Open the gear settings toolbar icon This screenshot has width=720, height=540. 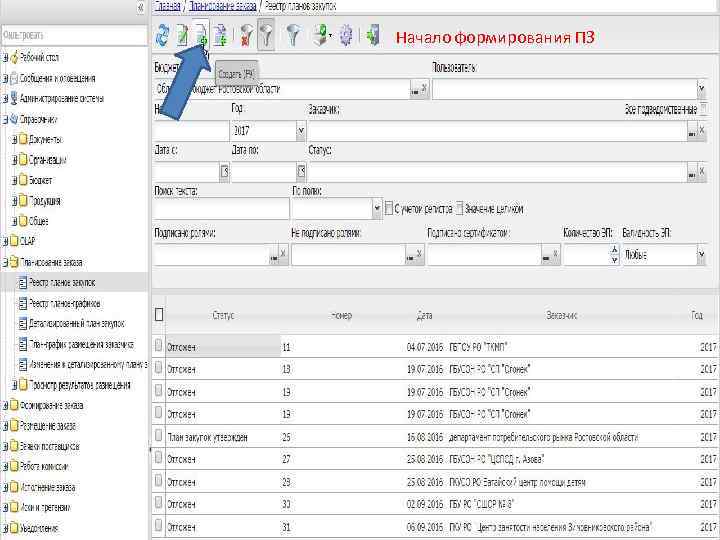(x=346, y=35)
